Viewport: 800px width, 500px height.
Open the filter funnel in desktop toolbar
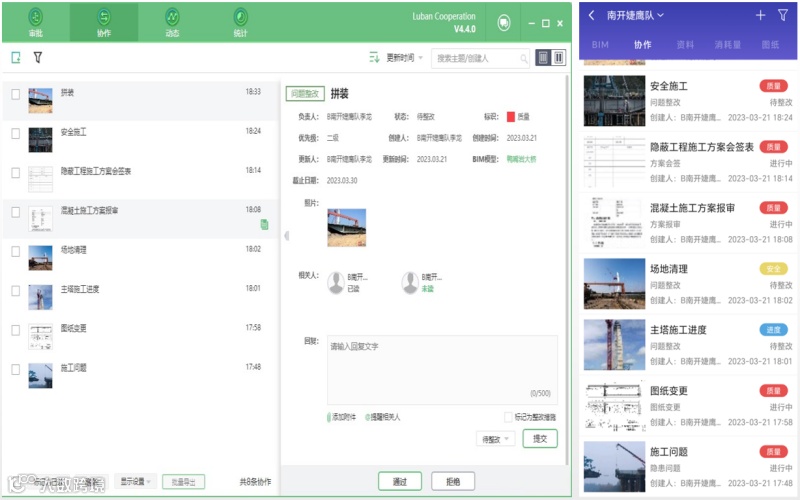click(x=38, y=58)
